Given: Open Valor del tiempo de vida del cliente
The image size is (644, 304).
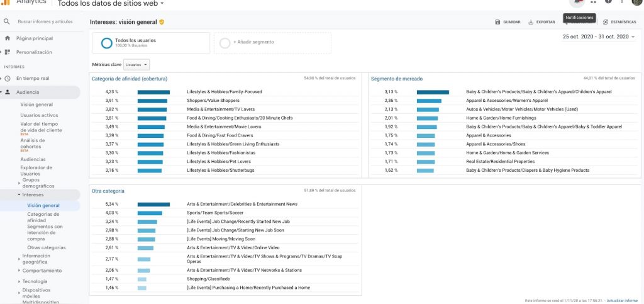Looking at the screenshot, I should (x=41, y=127).
